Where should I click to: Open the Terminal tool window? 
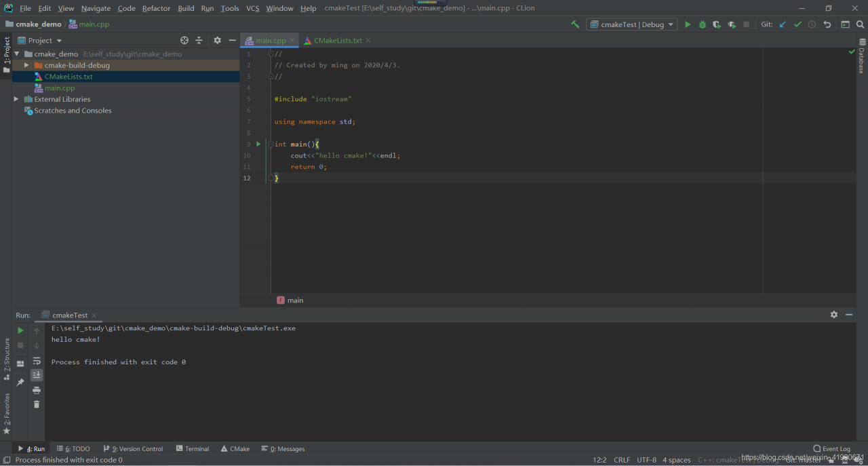point(193,449)
